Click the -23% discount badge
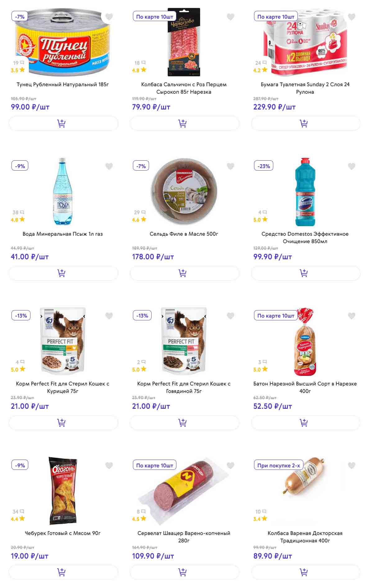The height and width of the screenshot is (588, 368). pyautogui.click(x=264, y=166)
